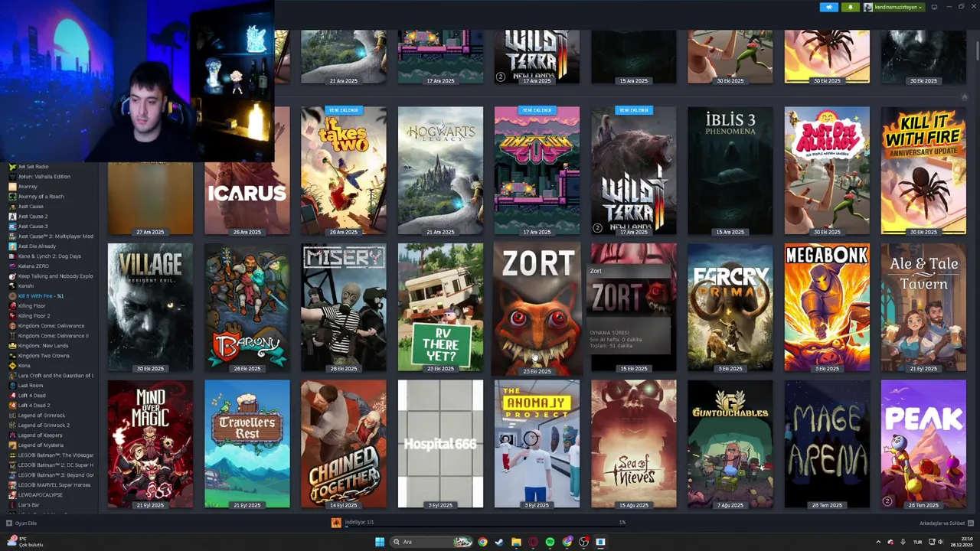Enter Big Picture mode monitor icon
The width and height of the screenshot is (980, 551).
[935, 7]
